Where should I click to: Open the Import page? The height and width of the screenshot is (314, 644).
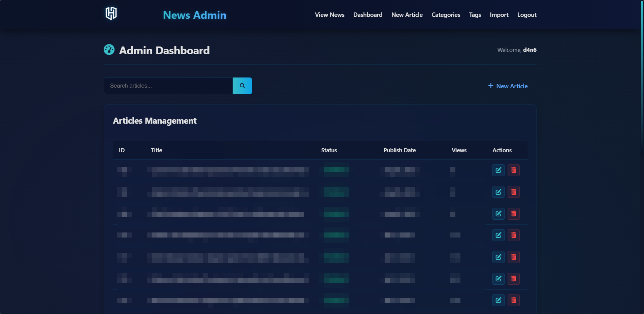pos(499,15)
